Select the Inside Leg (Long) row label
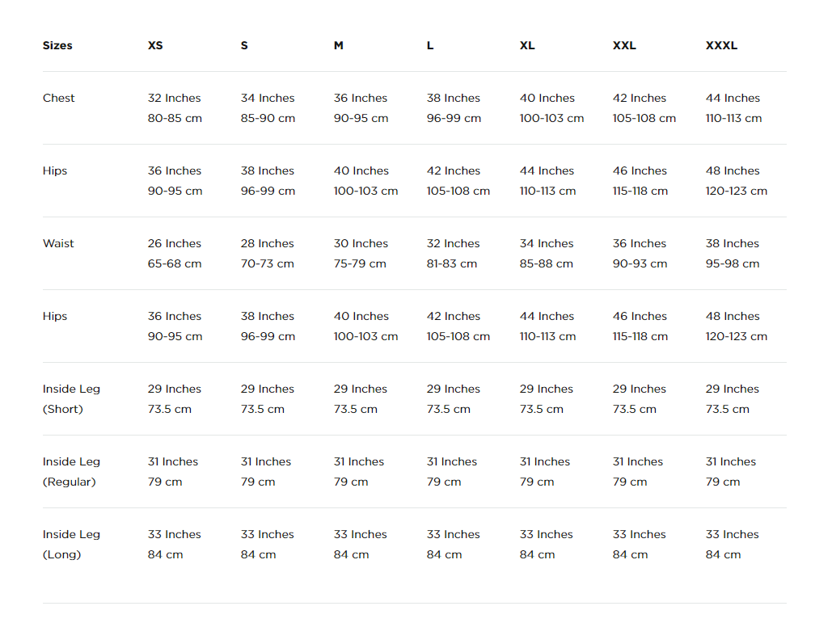The height and width of the screenshot is (644, 832). pyautogui.click(x=71, y=545)
